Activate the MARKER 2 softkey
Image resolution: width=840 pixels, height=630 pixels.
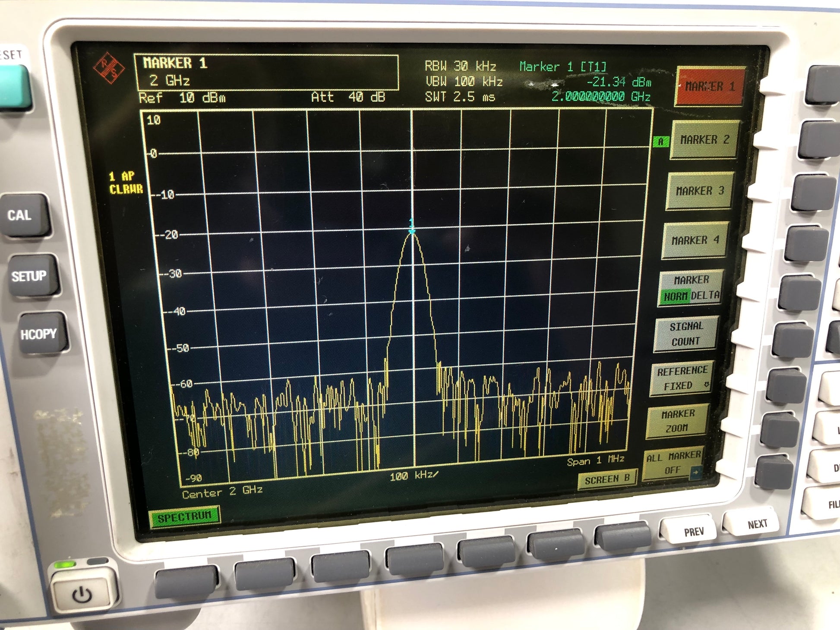click(x=704, y=140)
